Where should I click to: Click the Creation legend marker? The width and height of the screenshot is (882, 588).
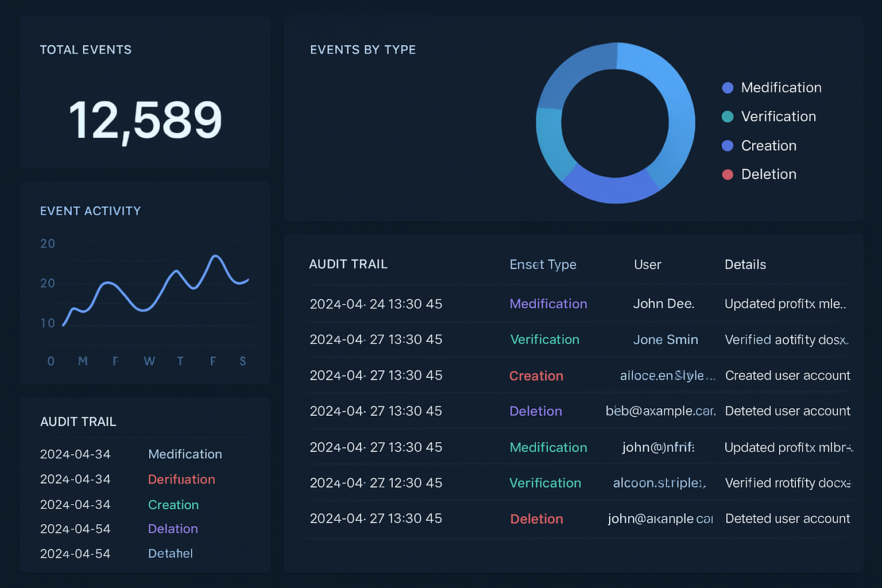tap(728, 145)
